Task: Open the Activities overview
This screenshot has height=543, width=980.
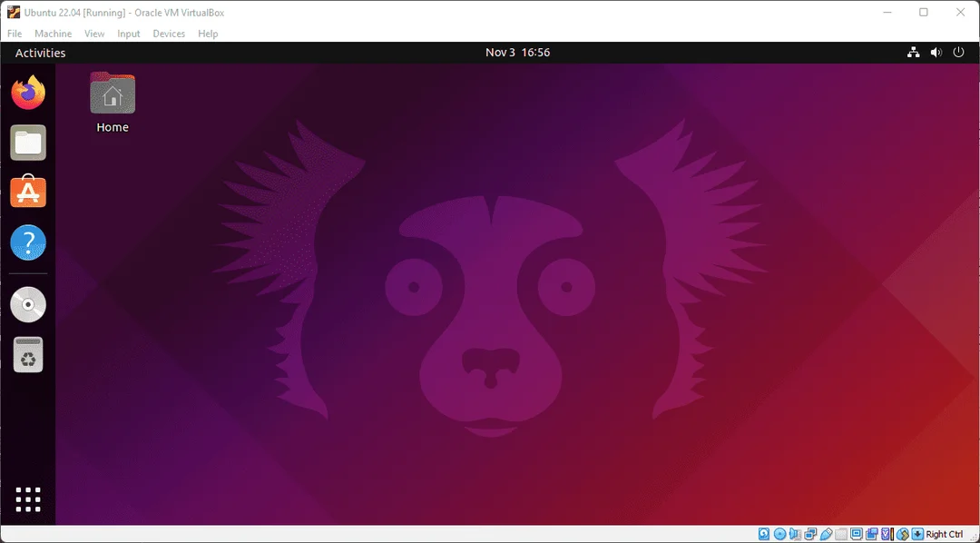Action: (40, 53)
